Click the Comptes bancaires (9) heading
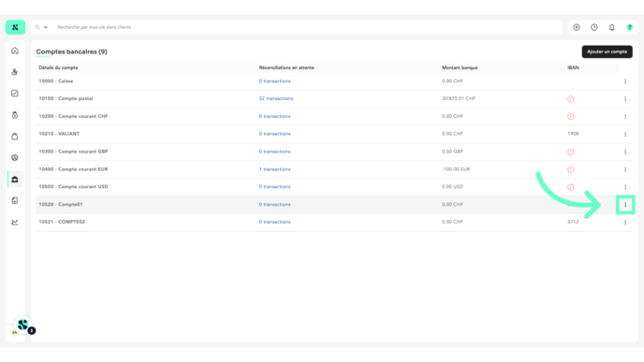Screen dimensions: 644x362 [71, 51]
